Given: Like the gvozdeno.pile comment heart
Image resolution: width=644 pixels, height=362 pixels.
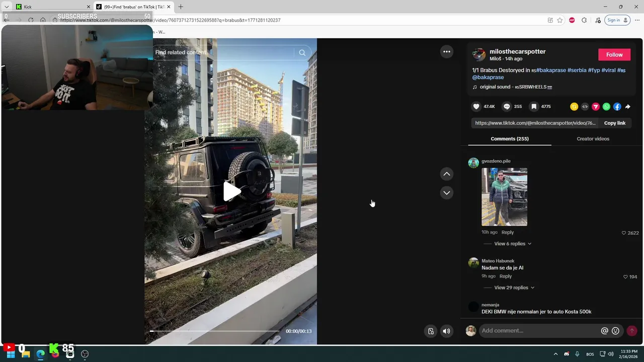Looking at the screenshot, I should coord(624,233).
